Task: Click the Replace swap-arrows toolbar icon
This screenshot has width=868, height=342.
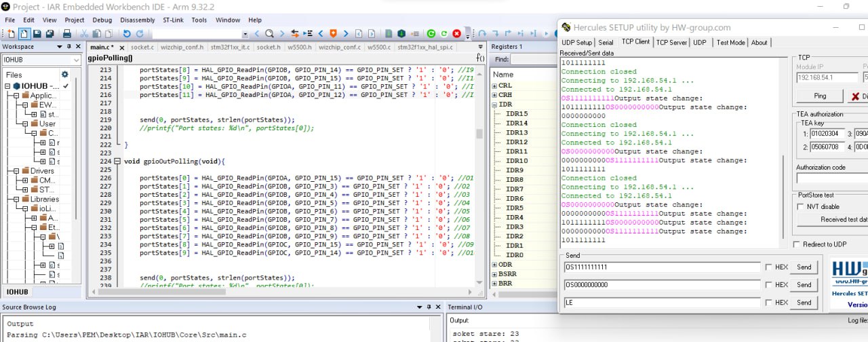Action: (x=295, y=33)
